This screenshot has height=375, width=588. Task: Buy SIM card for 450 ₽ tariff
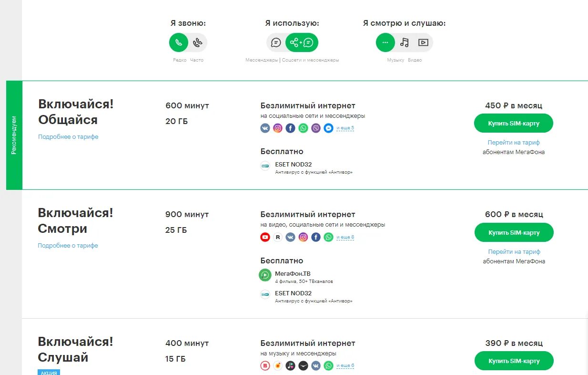point(513,124)
